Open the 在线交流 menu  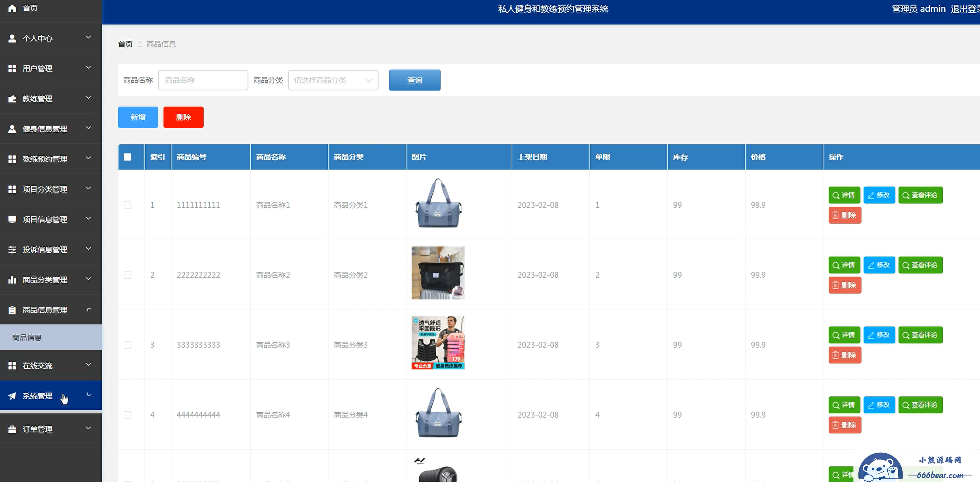51,366
